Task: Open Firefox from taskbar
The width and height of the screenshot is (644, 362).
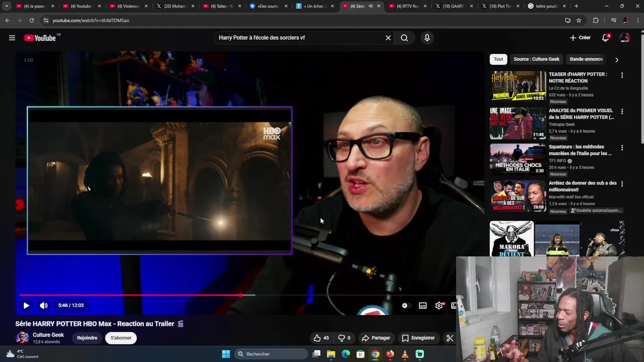Action: (390, 354)
